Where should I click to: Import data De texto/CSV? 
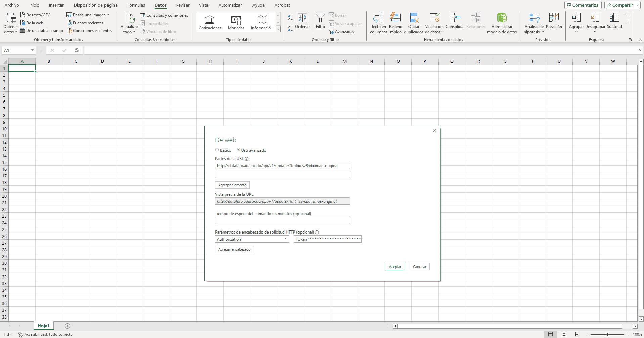point(35,15)
